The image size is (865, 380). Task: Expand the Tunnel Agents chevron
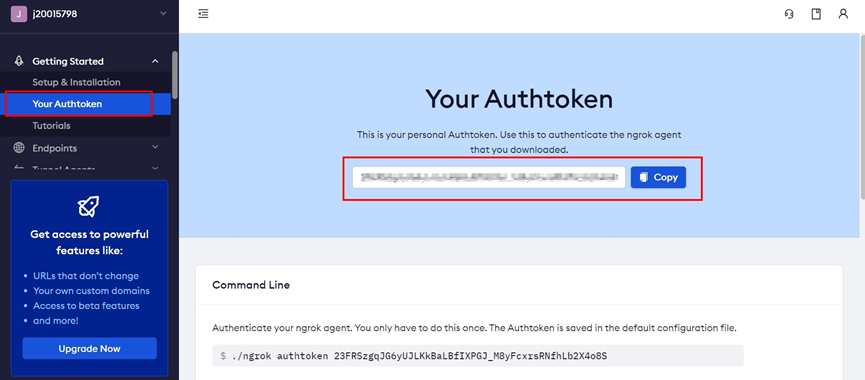click(156, 168)
